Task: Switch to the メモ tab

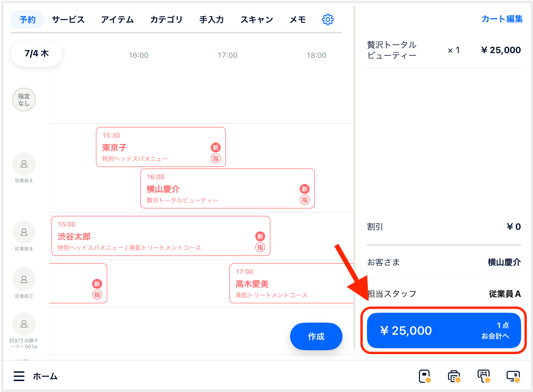Action: pos(298,20)
